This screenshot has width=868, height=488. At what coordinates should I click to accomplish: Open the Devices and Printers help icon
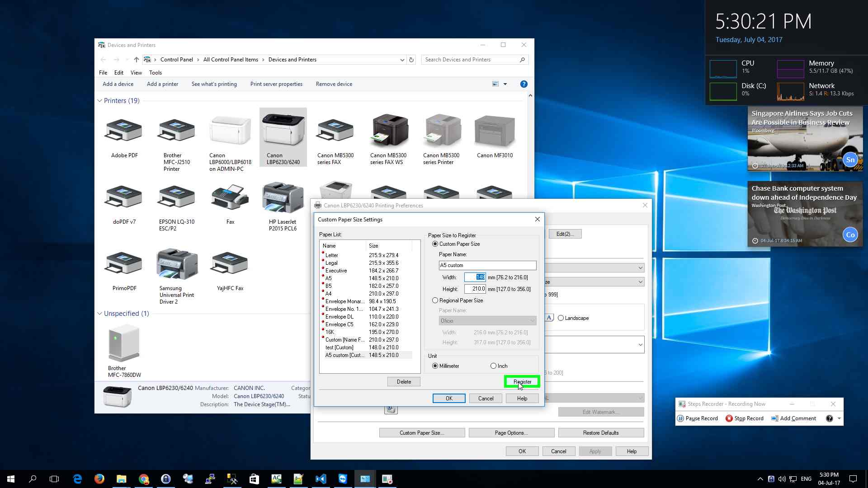coord(524,84)
